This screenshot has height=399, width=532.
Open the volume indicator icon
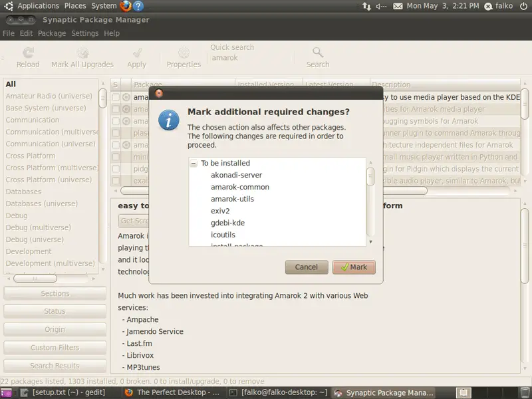click(381, 6)
